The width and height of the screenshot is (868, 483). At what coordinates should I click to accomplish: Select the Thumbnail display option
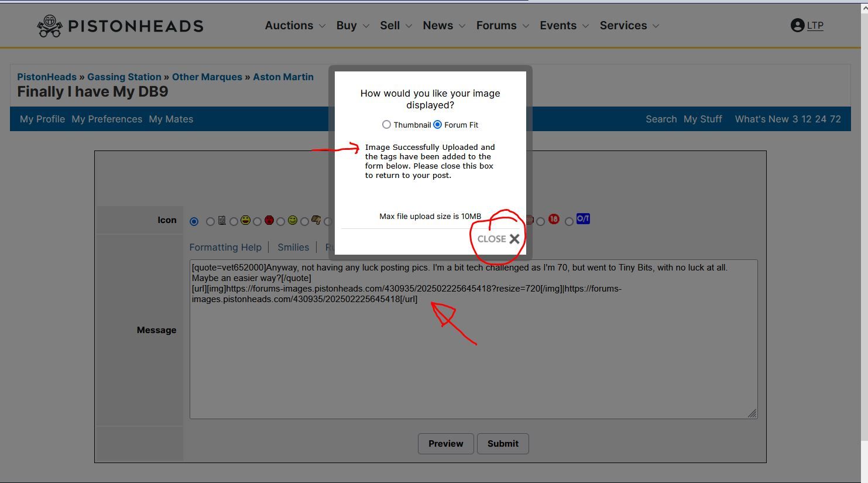click(386, 125)
